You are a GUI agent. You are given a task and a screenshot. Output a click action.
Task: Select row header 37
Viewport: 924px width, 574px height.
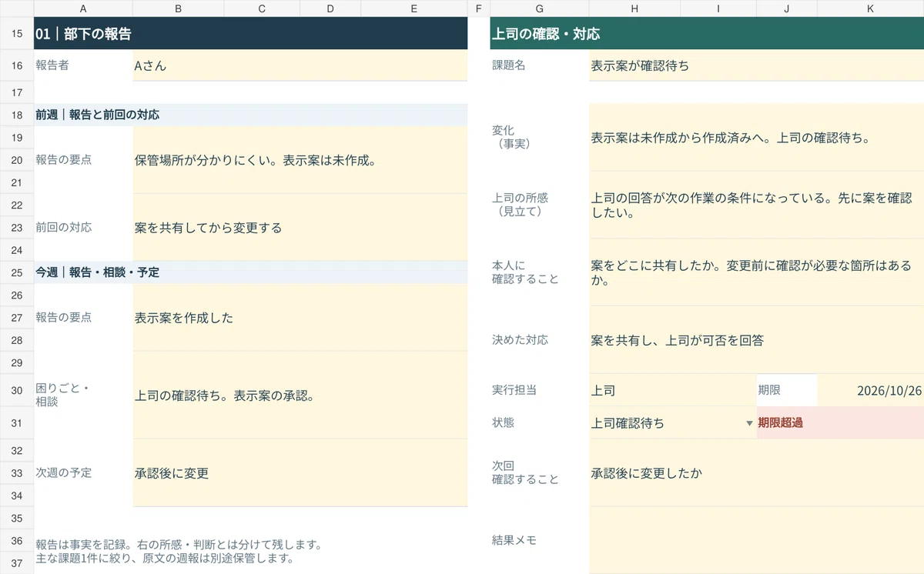[17, 562]
